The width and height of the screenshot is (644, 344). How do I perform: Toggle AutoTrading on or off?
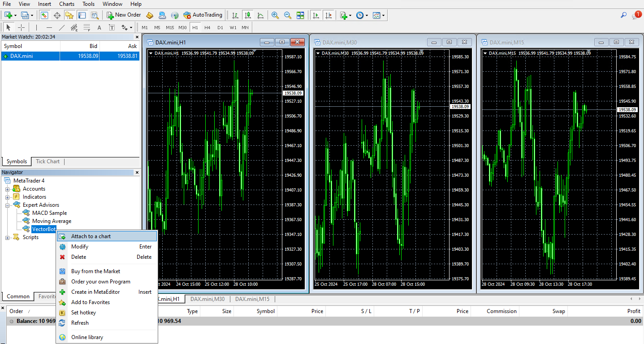click(x=203, y=15)
